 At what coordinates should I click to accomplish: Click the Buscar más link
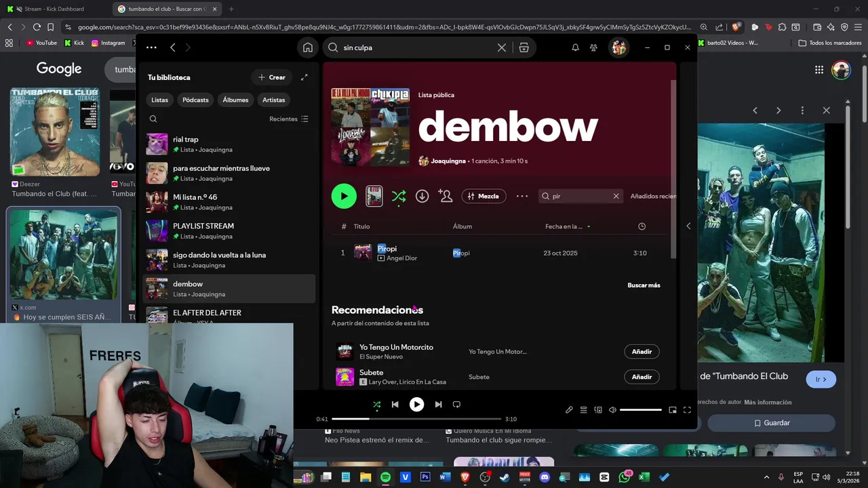click(x=644, y=285)
